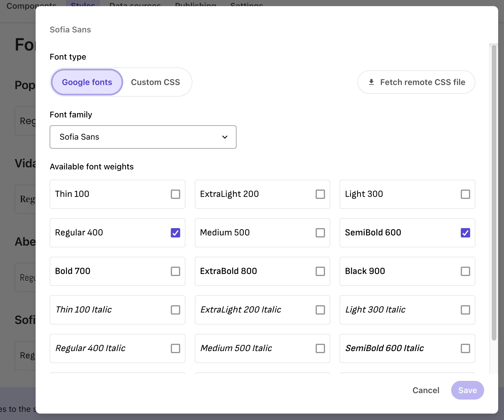Enable the Thin 100 font weight checkbox

pyautogui.click(x=175, y=194)
